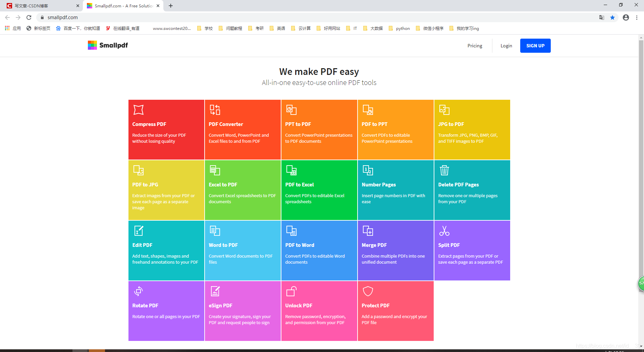Click the Protect PDF description text

[394, 319]
